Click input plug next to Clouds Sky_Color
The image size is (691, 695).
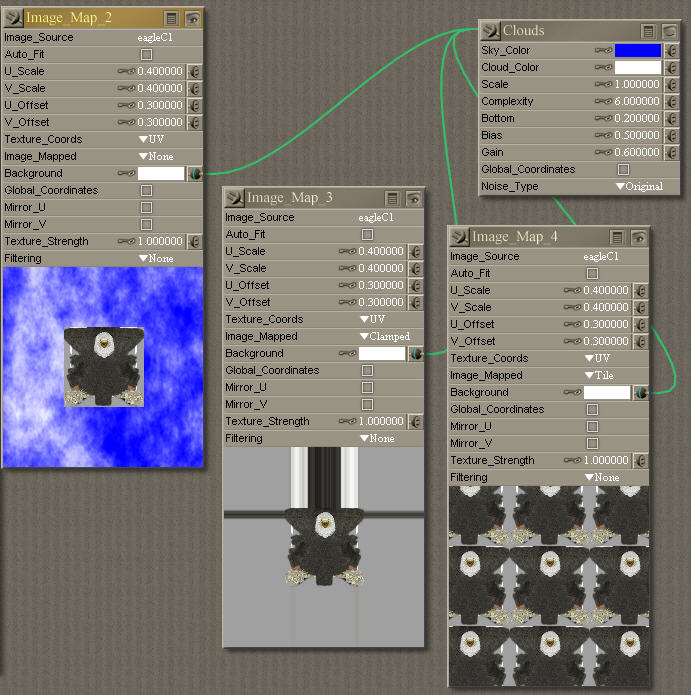[x=672, y=51]
